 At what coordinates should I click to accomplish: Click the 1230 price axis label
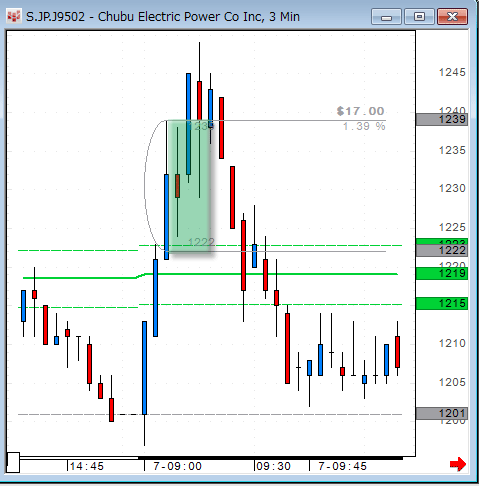[x=452, y=188]
